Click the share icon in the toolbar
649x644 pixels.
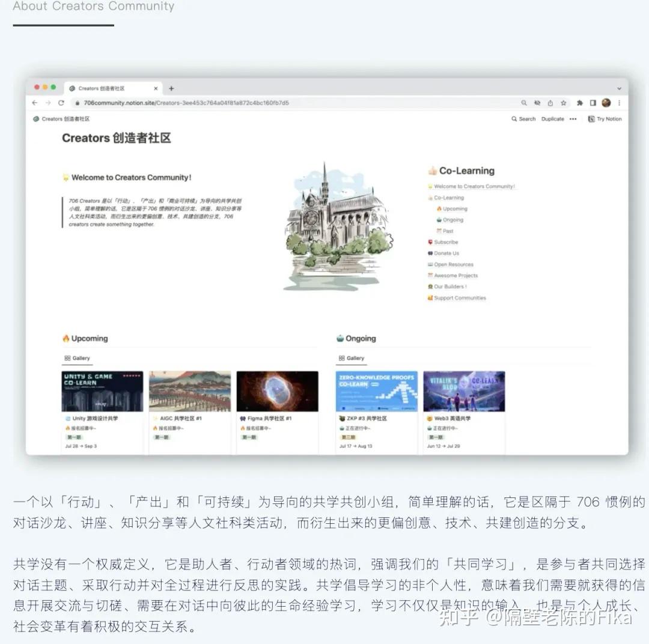coord(550,103)
